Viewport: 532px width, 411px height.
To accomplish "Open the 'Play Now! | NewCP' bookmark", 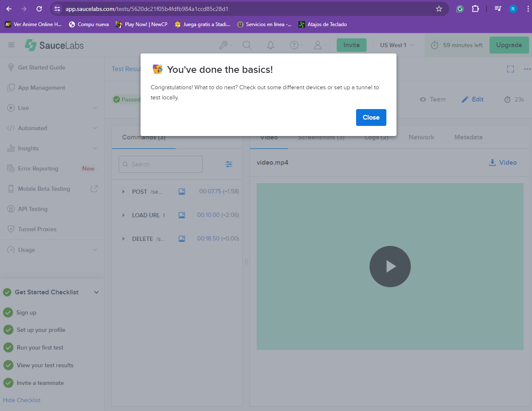I will (x=141, y=24).
